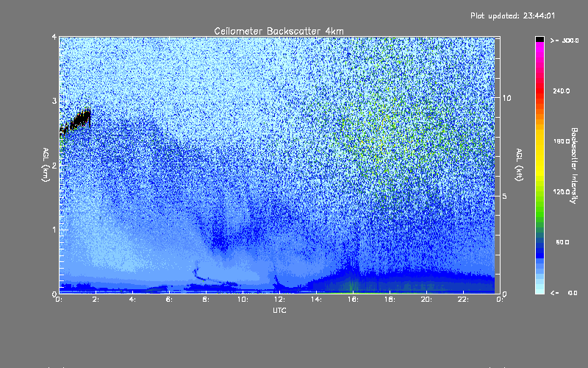Click the '120.0' colorbar label
Image resolution: width=588 pixels, height=368 pixels.
pyautogui.click(x=562, y=191)
